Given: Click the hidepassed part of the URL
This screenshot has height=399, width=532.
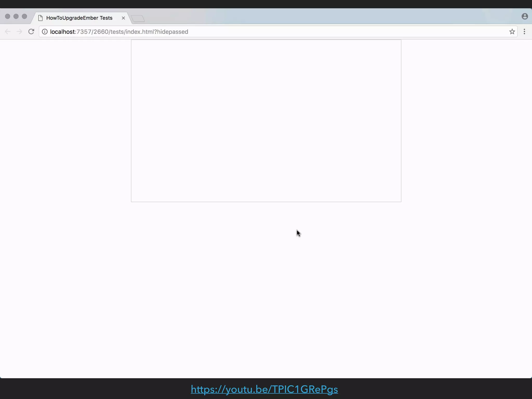Looking at the screenshot, I should coord(172,32).
